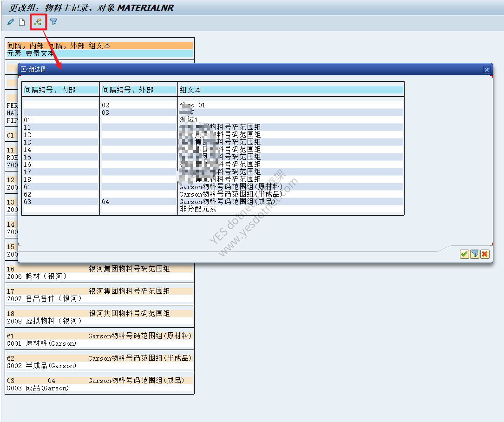504x422 pixels.
Task: Select internal number 16 row in dialog
Action: pyautogui.click(x=213, y=165)
